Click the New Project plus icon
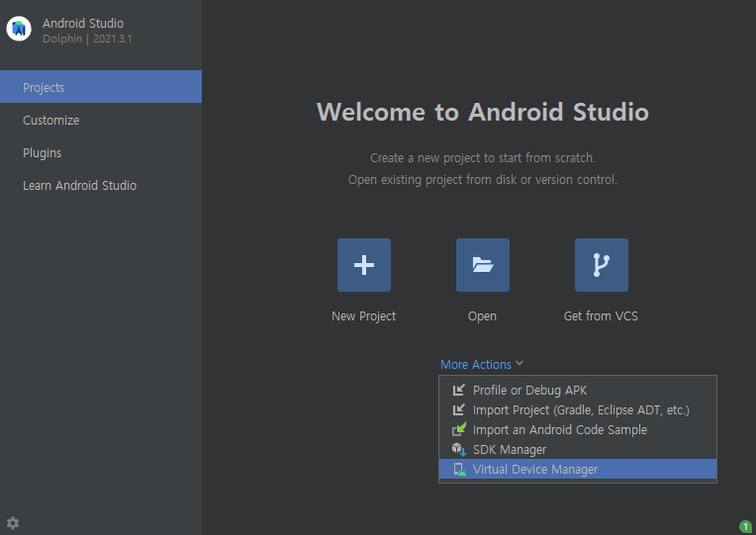Image resolution: width=756 pixels, height=535 pixels. 364,265
